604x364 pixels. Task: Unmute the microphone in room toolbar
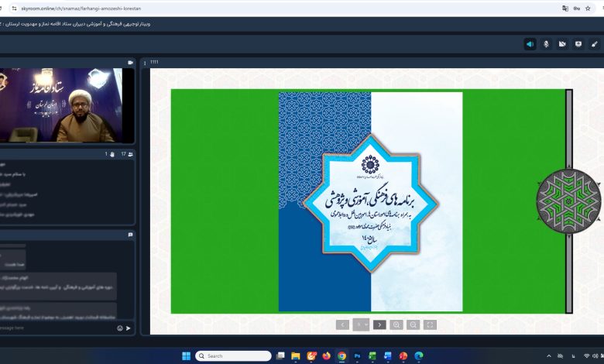coord(546,44)
